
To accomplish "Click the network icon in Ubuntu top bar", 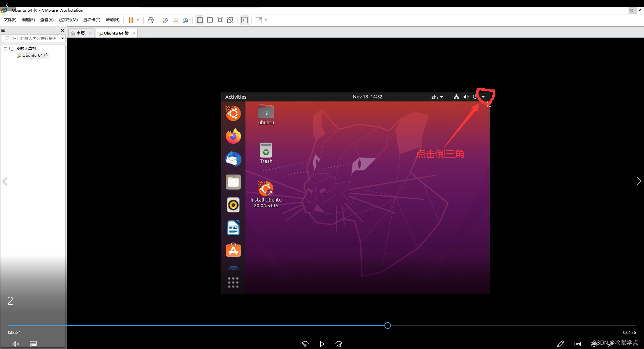I will [456, 97].
